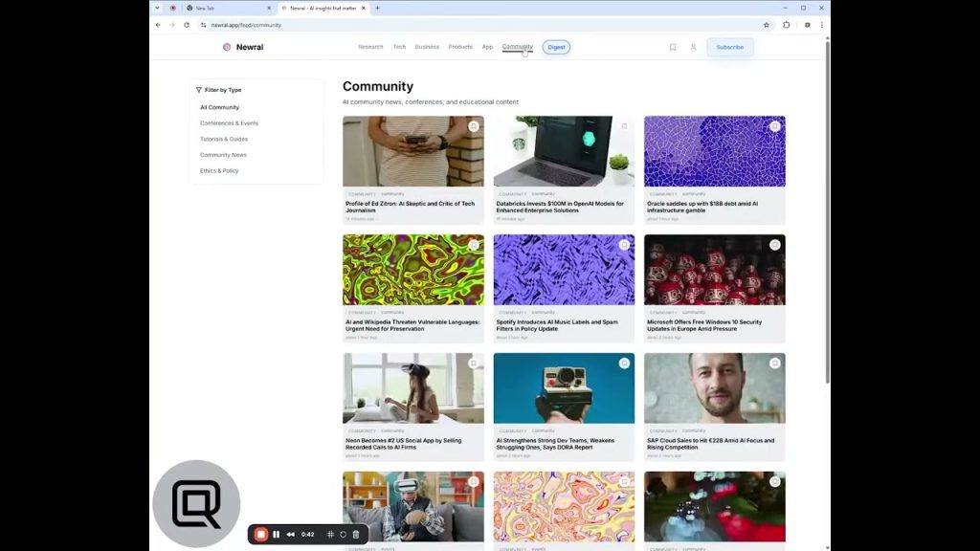This screenshot has width=980, height=551.
Task: Open the browser tab search dropdown
Action: click(x=158, y=8)
